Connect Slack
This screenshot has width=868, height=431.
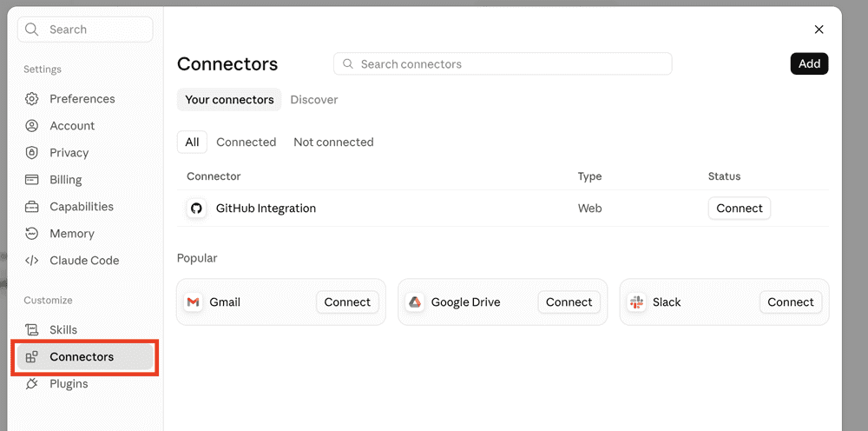[x=791, y=302]
